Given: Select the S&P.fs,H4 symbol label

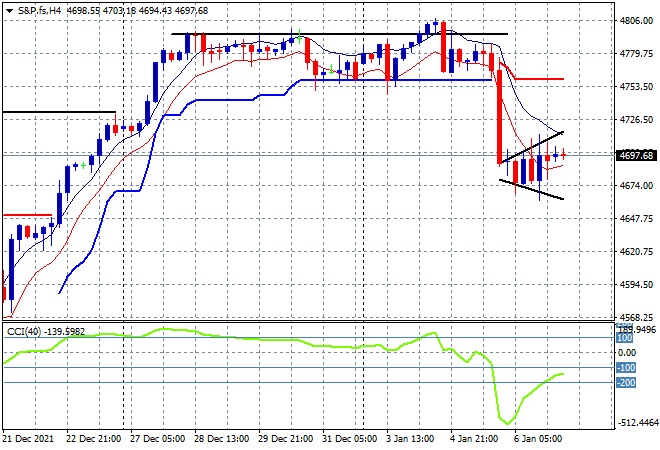Looking at the screenshot, I should point(39,11).
